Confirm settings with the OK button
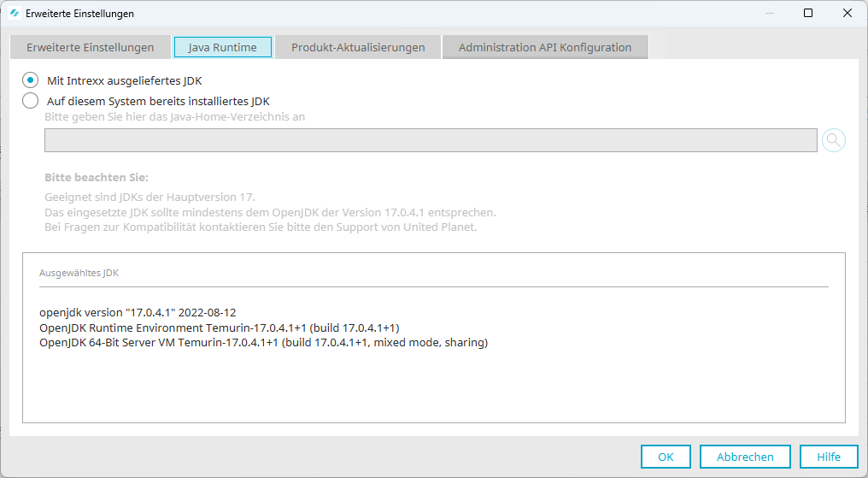The image size is (868, 478). click(666, 457)
